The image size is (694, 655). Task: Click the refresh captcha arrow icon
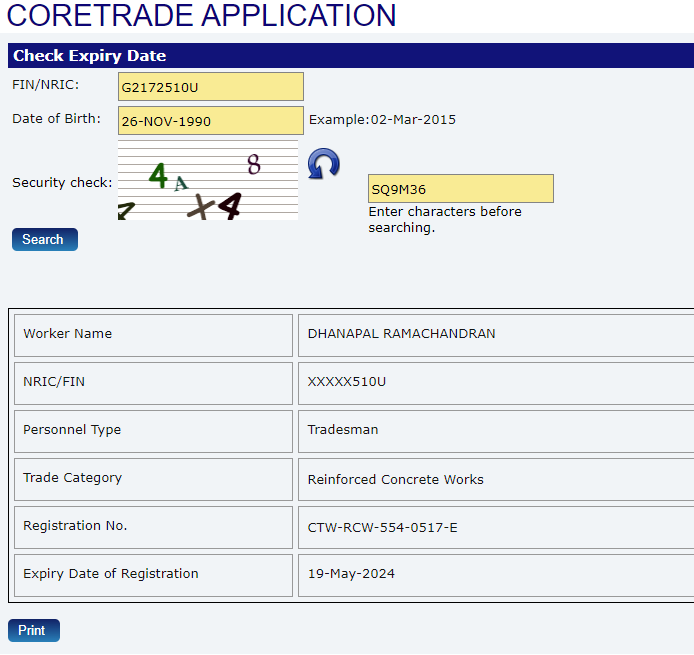(324, 164)
